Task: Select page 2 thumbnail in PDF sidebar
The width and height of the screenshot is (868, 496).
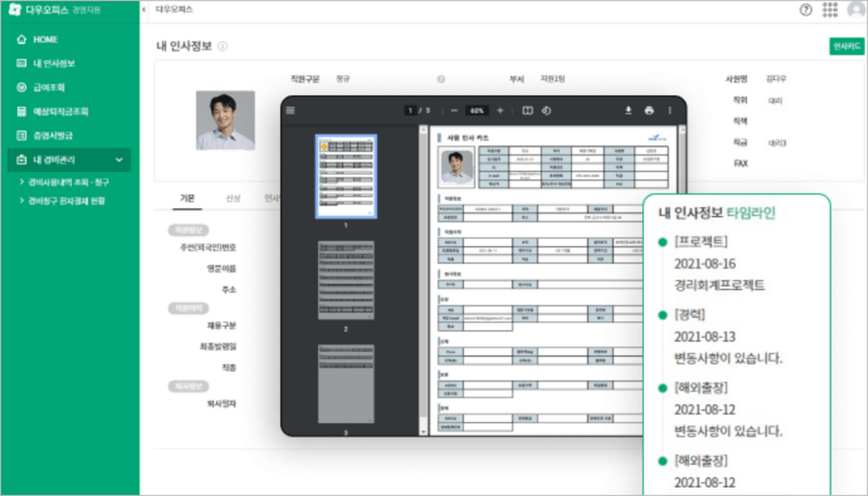Action: pos(346,280)
